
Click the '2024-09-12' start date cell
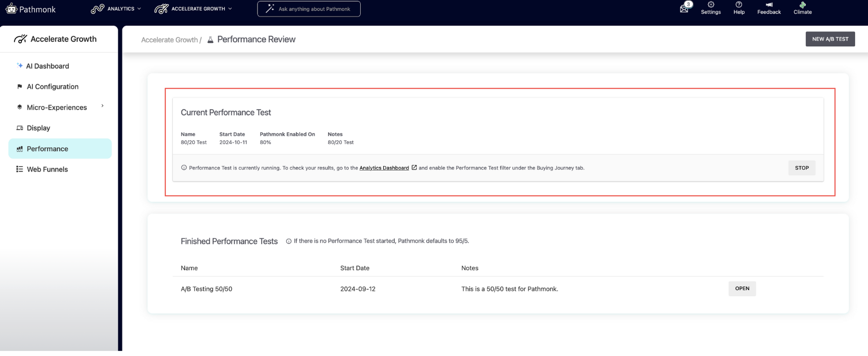pos(358,289)
